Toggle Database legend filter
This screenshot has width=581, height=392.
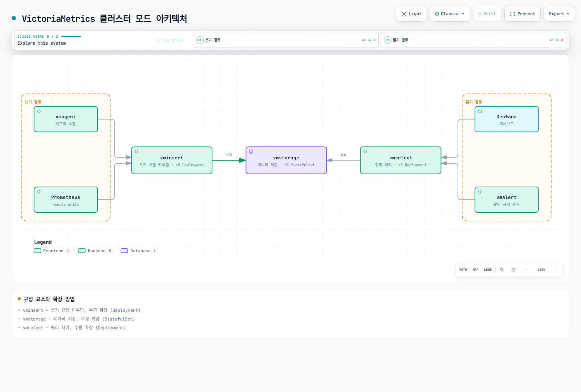click(x=139, y=251)
